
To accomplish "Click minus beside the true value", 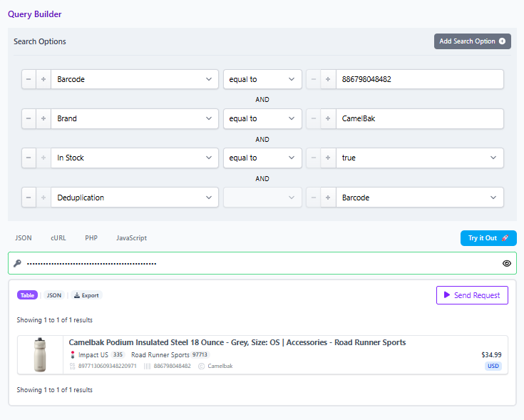I will pyautogui.click(x=314, y=158).
